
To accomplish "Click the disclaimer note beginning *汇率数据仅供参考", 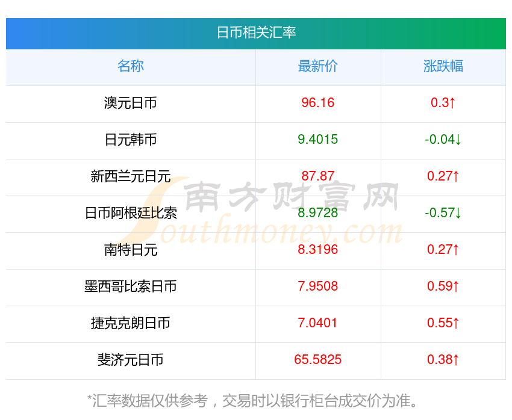I will coord(252,400).
